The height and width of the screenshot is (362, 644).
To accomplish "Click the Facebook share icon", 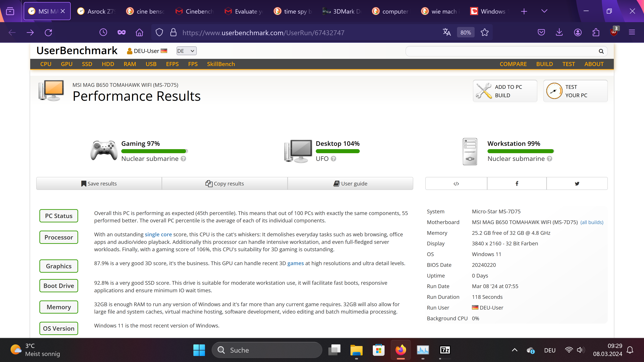I will pyautogui.click(x=517, y=184).
